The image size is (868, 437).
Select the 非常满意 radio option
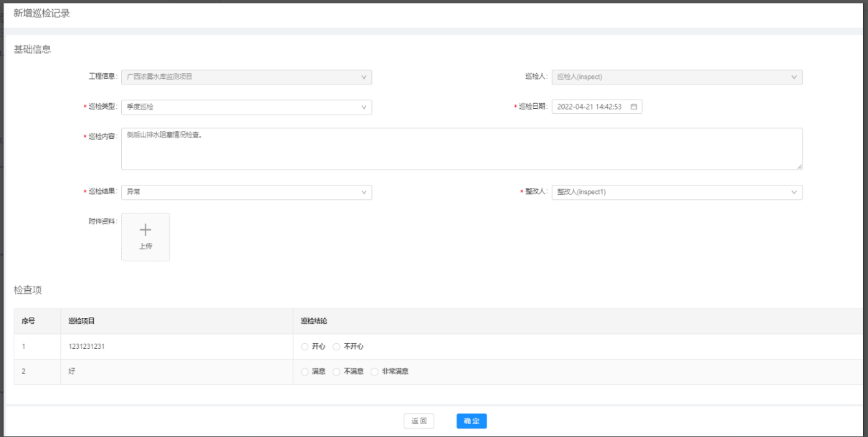(x=374, y=372)
